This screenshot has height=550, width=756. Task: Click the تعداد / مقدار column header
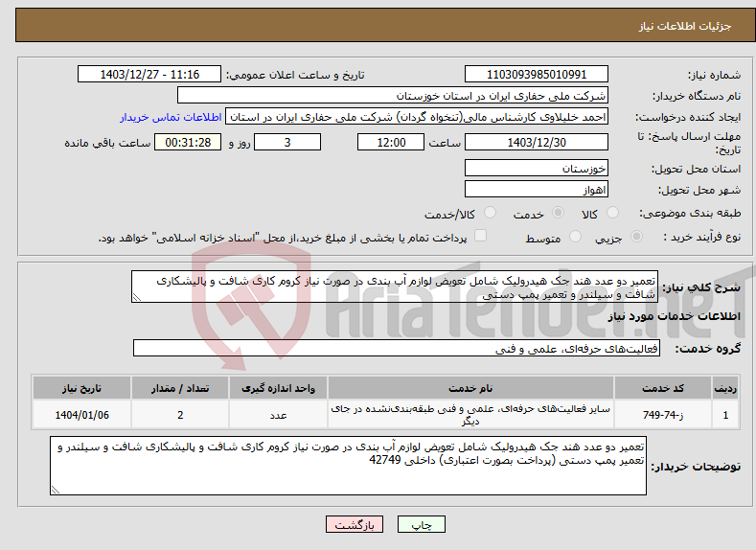pos(180,388)
